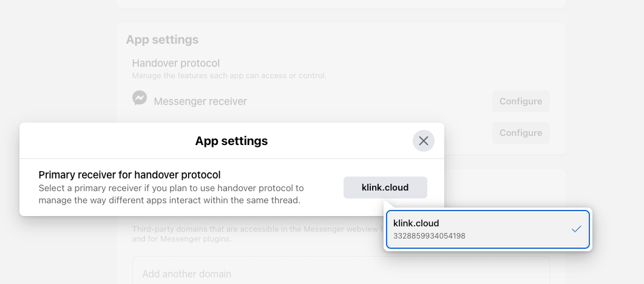
Task: Click 'Manage the features each app' description
Action: pos(229,76)
